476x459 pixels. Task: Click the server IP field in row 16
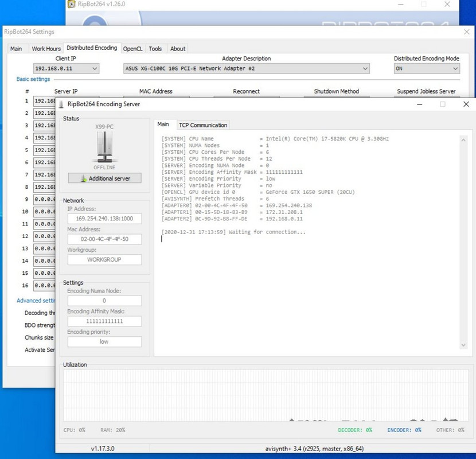tap(45, 285)
